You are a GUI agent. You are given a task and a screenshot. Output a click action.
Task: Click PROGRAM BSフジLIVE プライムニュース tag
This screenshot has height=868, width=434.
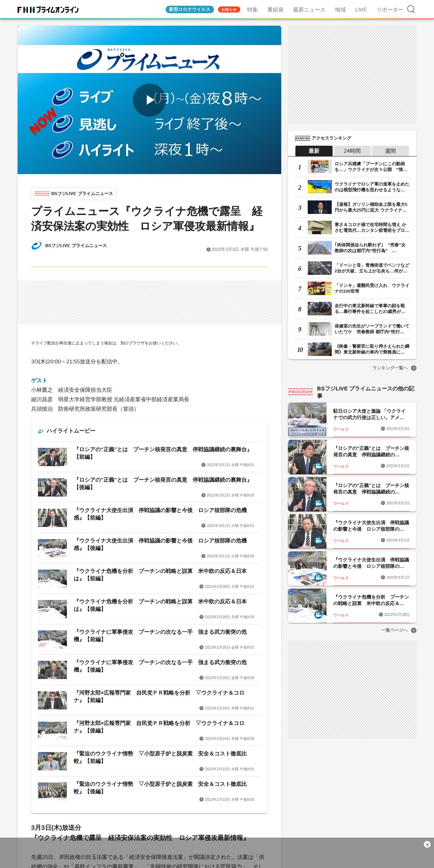click(x=74, y=194)
